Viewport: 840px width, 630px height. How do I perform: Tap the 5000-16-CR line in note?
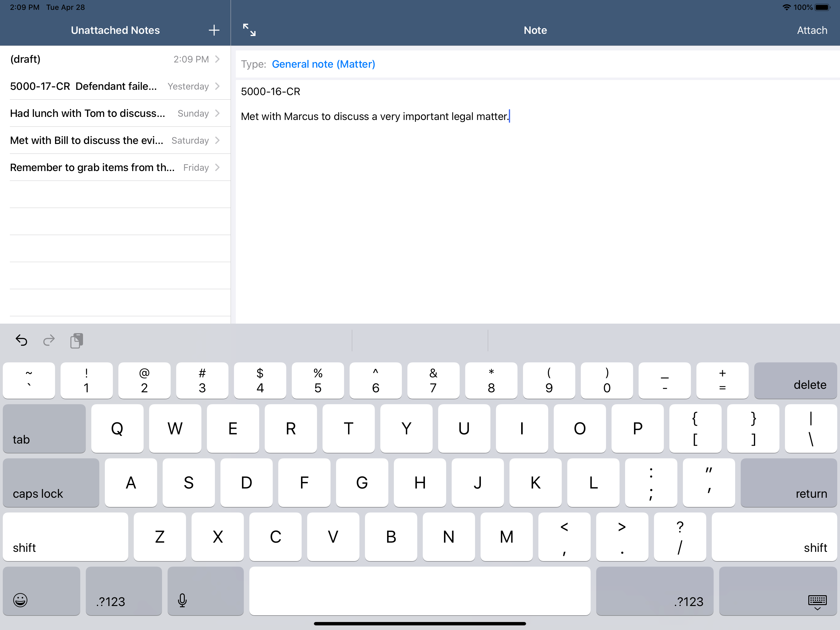[x=270, y=92]
